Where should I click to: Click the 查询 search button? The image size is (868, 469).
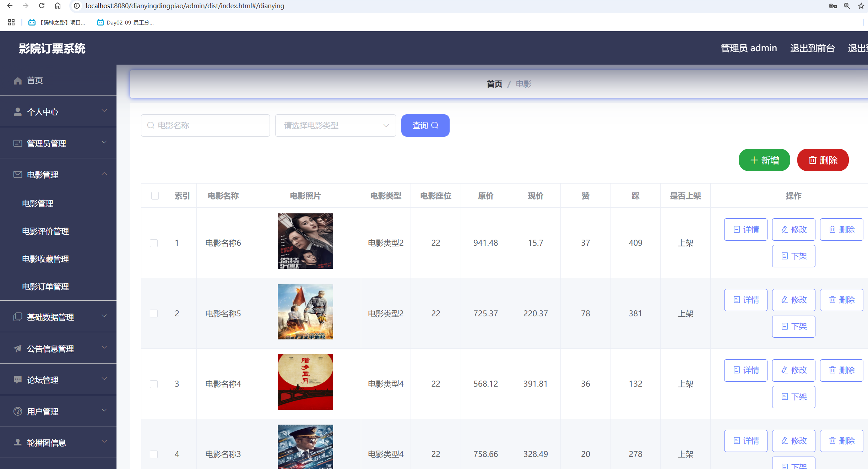425,125
